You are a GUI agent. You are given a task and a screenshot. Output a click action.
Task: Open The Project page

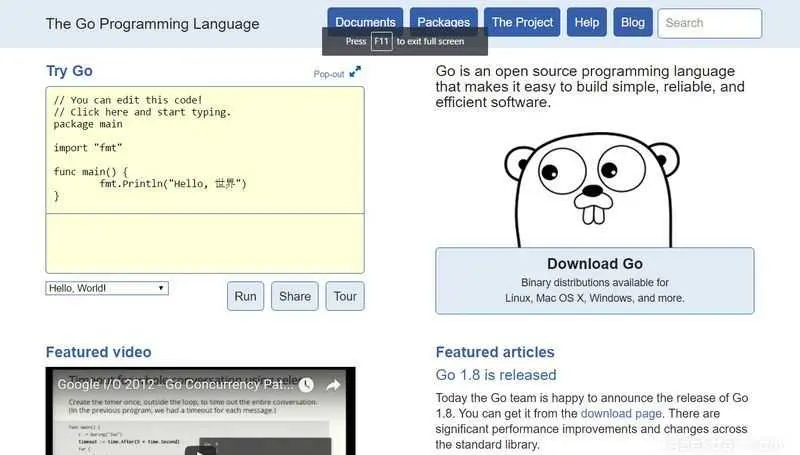pos(522,22)
